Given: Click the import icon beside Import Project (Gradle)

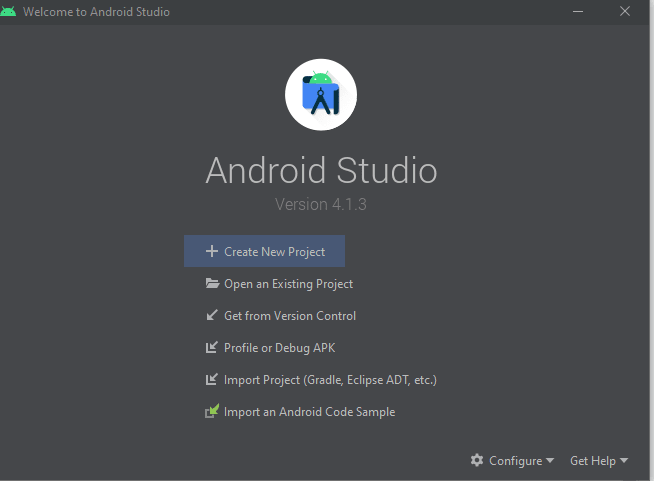Looking at the screenshot, I should tap(212, 379).
